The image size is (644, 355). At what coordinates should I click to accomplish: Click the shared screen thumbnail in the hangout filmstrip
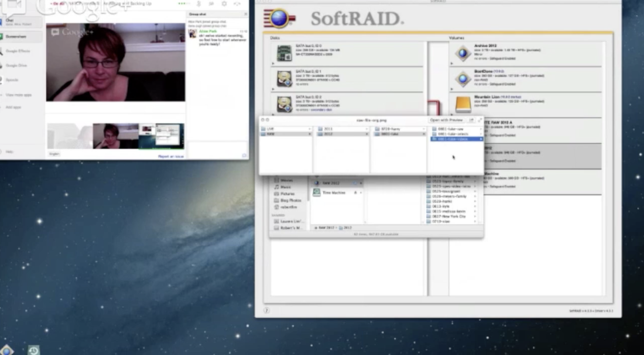161,135
